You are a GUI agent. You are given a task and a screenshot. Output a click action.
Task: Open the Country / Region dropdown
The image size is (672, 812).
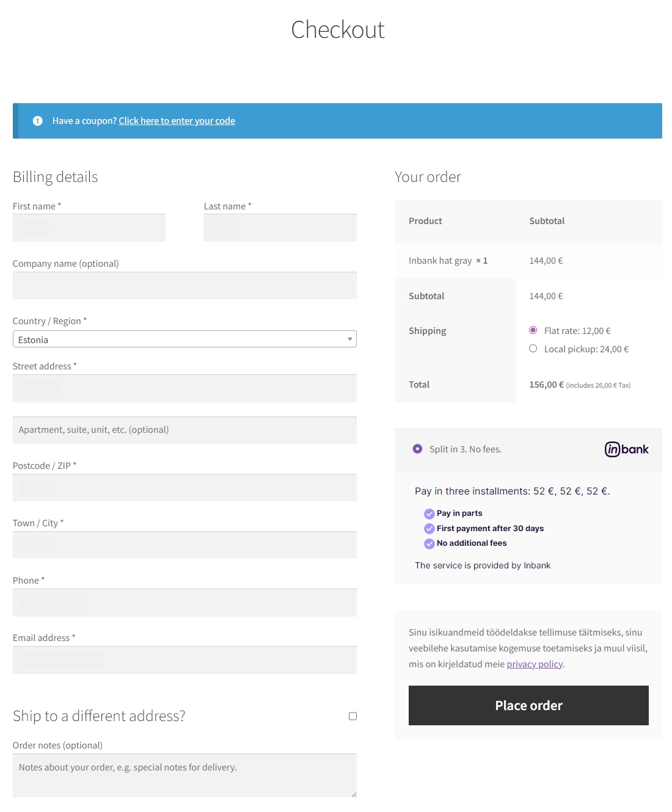pos(184,339)
